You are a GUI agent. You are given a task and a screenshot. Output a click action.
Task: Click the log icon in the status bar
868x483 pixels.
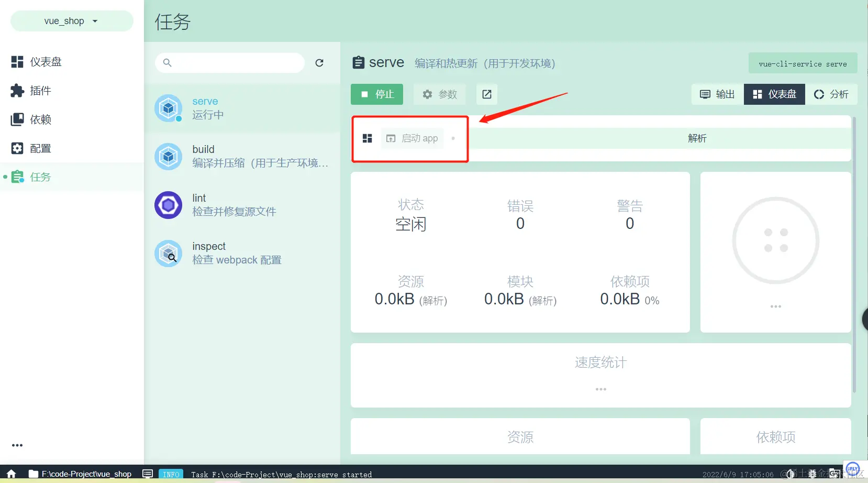point(148,474)
